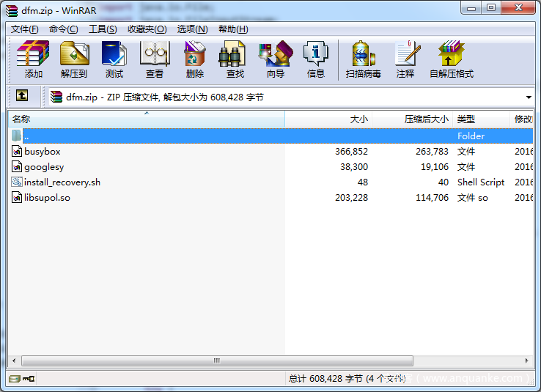This screenshot has width=541, height=392.
Task: Click the googlesy file icon
Action: (17, 167)
